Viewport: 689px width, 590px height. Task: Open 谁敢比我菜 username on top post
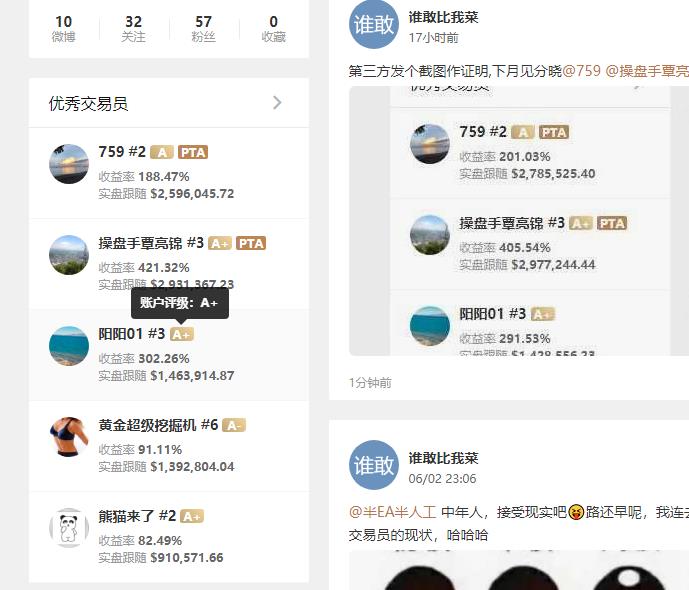(x=443, y=17)
